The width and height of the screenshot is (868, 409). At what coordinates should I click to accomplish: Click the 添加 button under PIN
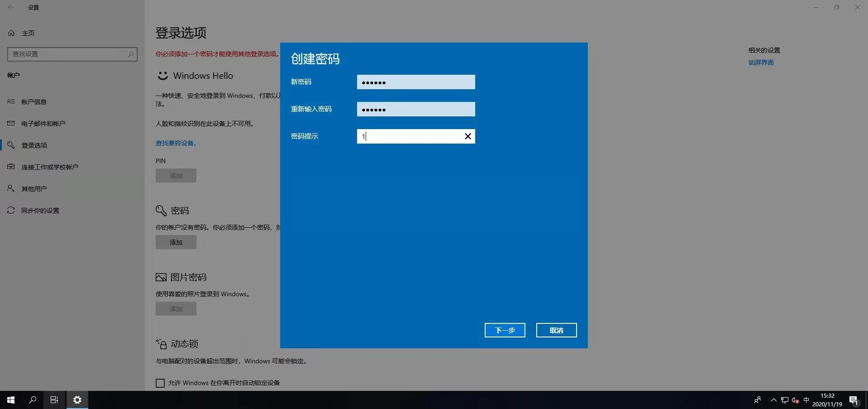pyautogui.click(x=176, y=176)
